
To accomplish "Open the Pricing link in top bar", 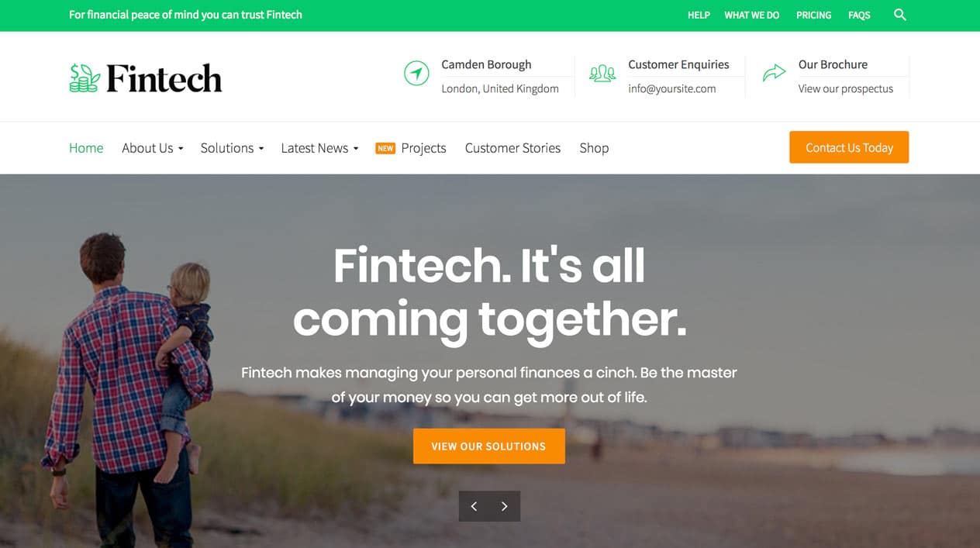I will pyautogui.click(x=813, y=15).
